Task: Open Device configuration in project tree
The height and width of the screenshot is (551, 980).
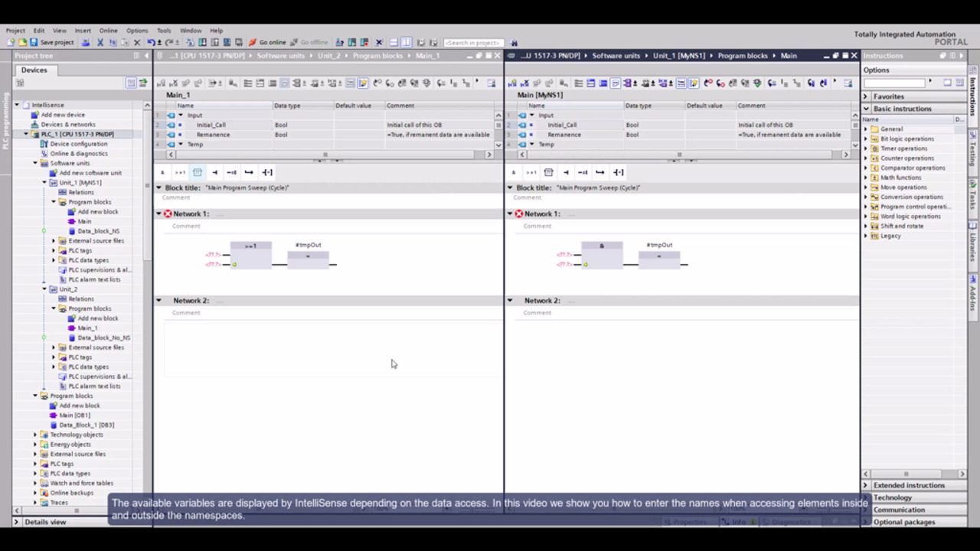Action: 78,144
